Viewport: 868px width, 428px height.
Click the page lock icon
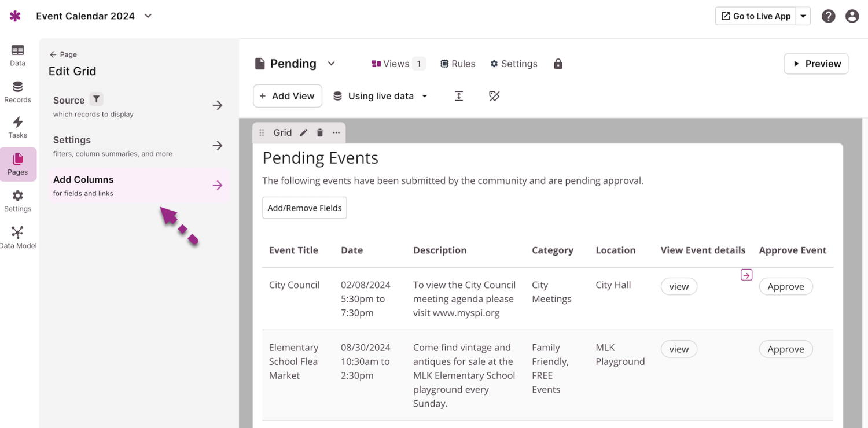click(558, 64)
